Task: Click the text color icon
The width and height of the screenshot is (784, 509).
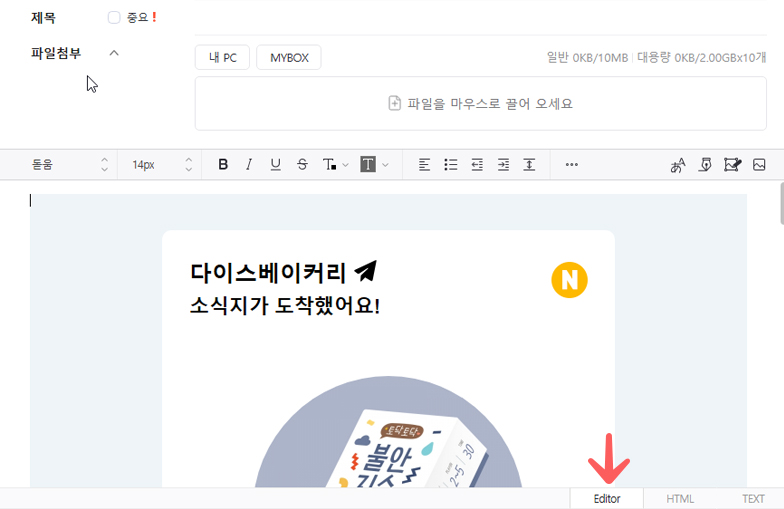Action: (329, 164)
